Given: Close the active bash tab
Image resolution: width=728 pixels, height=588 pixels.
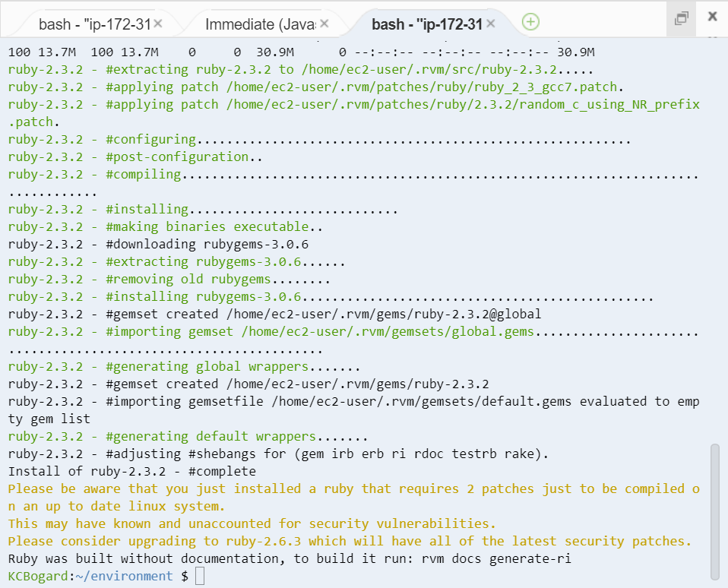Looking at the screenshot, I should pyautogui.click(x=491, y=24).
